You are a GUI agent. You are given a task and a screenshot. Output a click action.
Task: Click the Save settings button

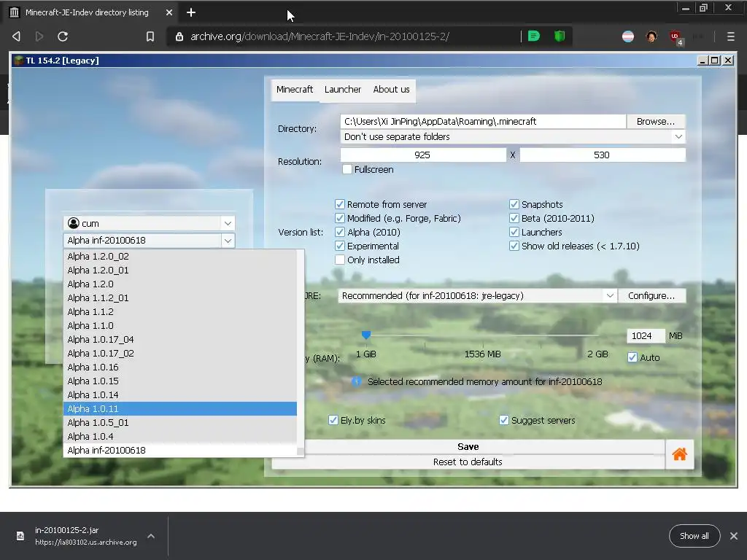tap(468, 447)
